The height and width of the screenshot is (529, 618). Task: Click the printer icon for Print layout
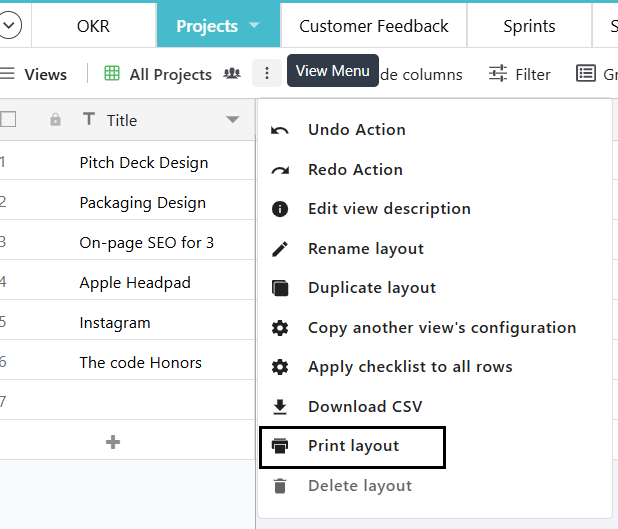tap(280, 446)
